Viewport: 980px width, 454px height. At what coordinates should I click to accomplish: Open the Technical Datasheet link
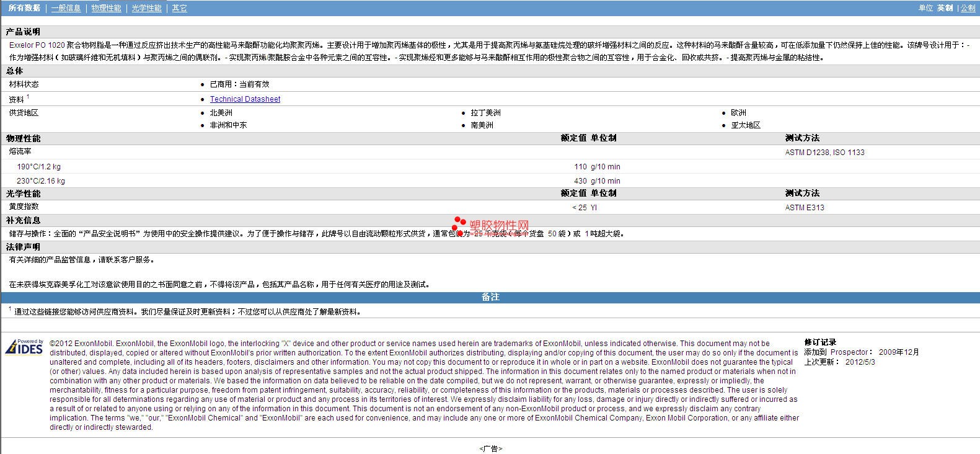(245, 99)
